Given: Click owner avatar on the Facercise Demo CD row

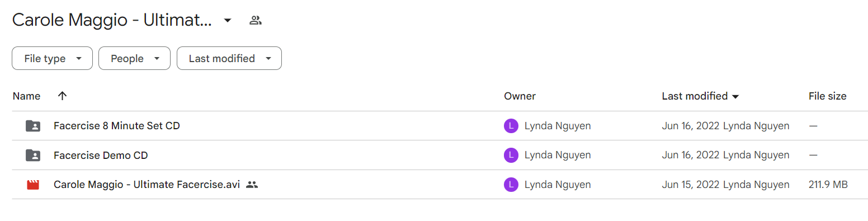Looking at the screenshot, I should pyautogui.click(x=511, y=155).
